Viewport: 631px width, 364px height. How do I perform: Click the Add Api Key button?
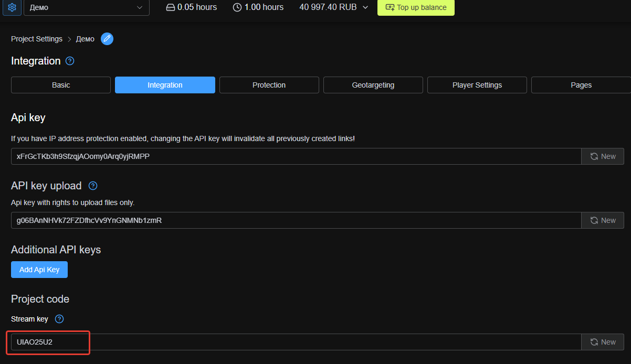click(x=39, y=270)
